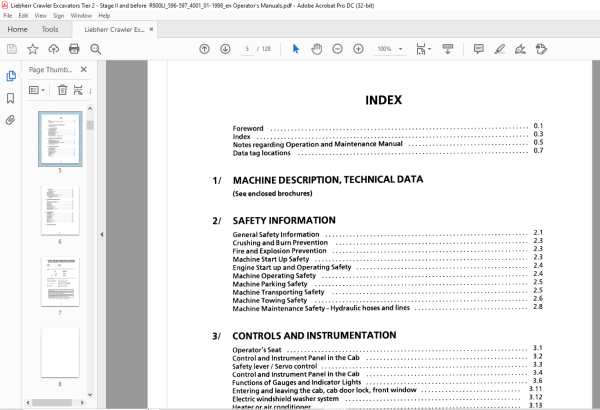The width and height of the screenshot is (600, 410).
Task: Click the stamp tool icon in toolbar
Action: (x=541, y=49)
